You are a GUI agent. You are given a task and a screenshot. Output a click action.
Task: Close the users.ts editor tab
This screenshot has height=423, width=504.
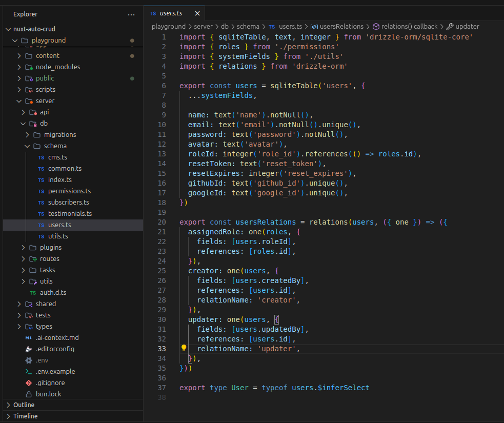click(197, 13)
